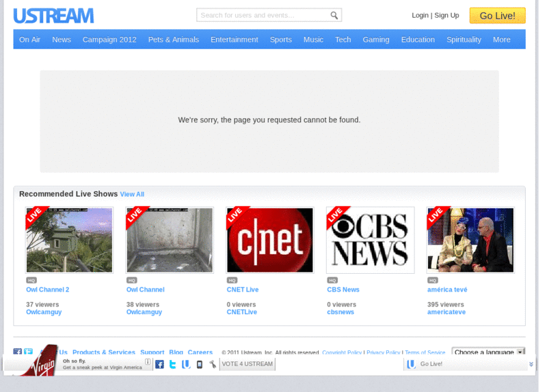Open the cbsnews user link
The image size is (547, 392).
pyautogui.click(x=341, y=312)
